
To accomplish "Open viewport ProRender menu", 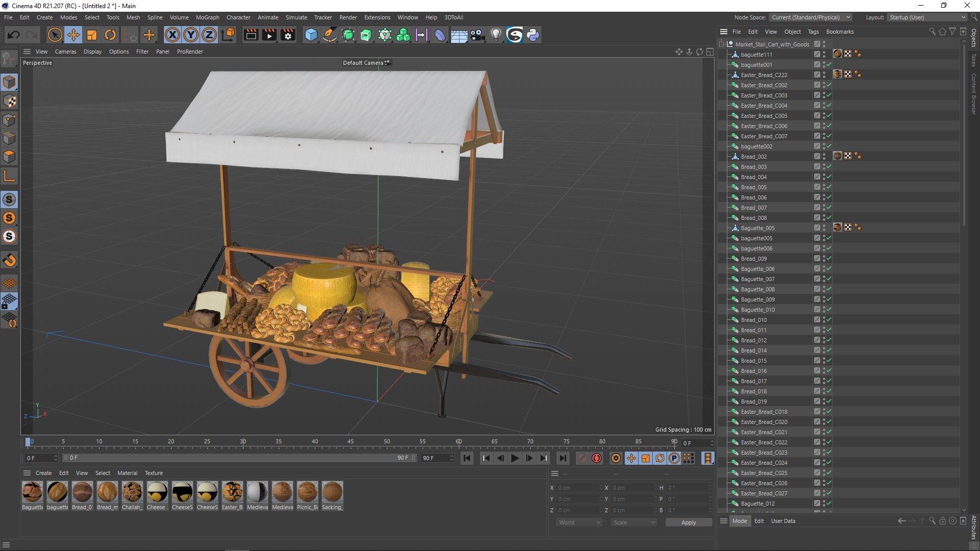I will (190, 52).
